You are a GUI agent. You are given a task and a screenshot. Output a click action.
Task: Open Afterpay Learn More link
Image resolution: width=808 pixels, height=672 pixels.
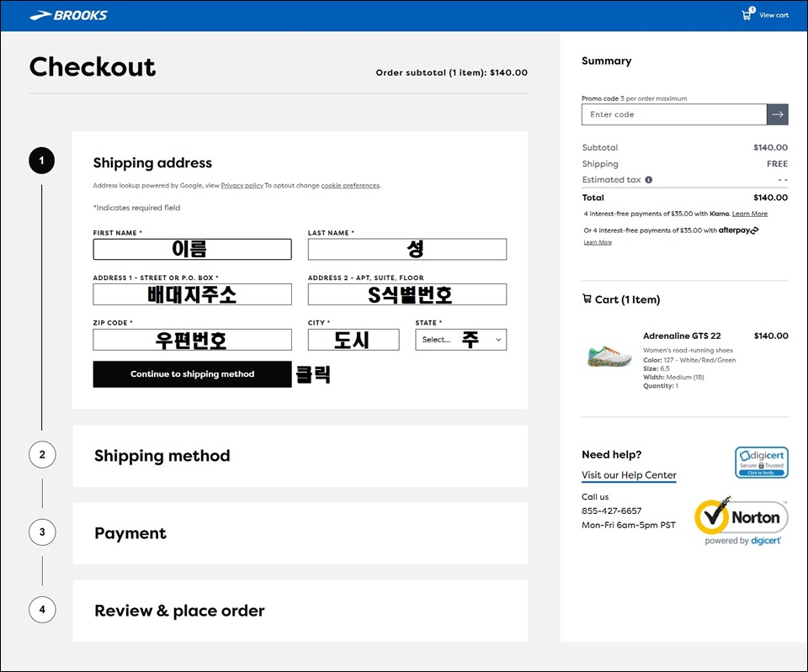pyautogui.click(x=598, y=242)
